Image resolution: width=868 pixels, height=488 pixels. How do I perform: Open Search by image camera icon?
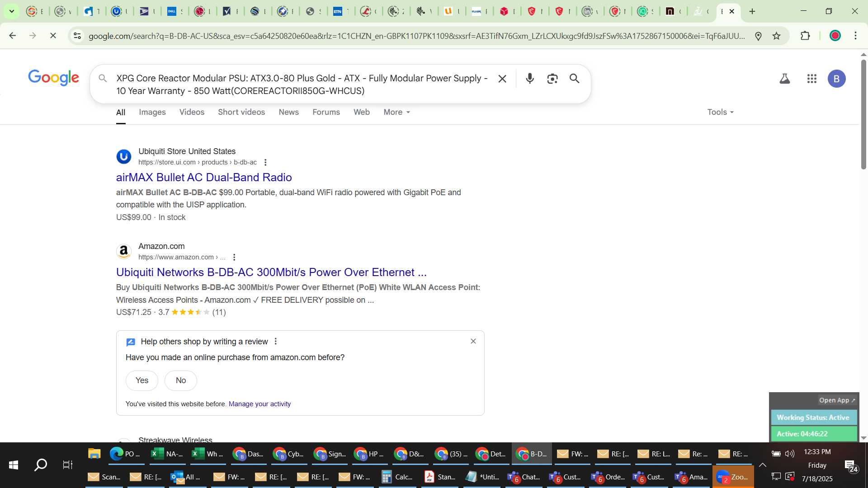tap(552, 79)
